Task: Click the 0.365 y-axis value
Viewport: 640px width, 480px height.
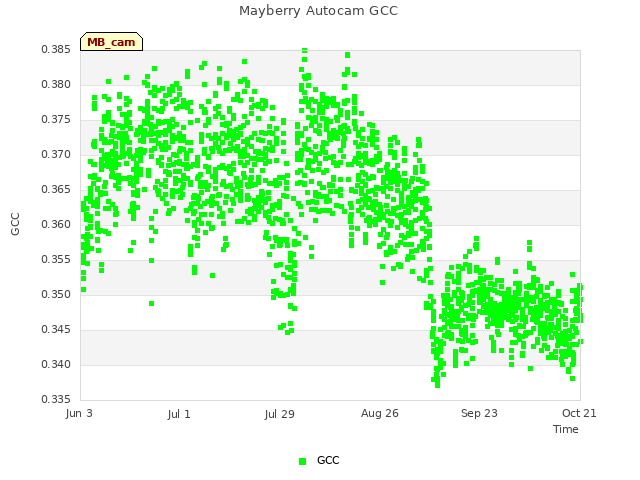Action: tap(56, 190)
